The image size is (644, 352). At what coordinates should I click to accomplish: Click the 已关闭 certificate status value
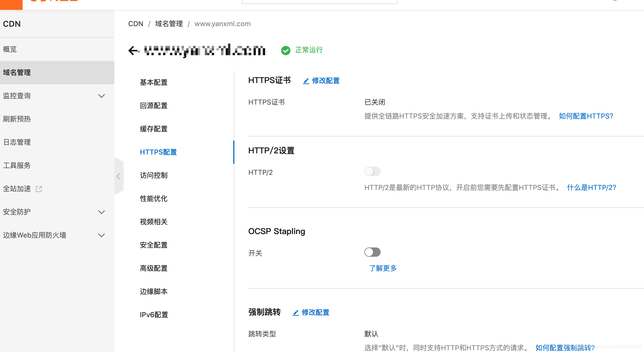tap(375, 102)
